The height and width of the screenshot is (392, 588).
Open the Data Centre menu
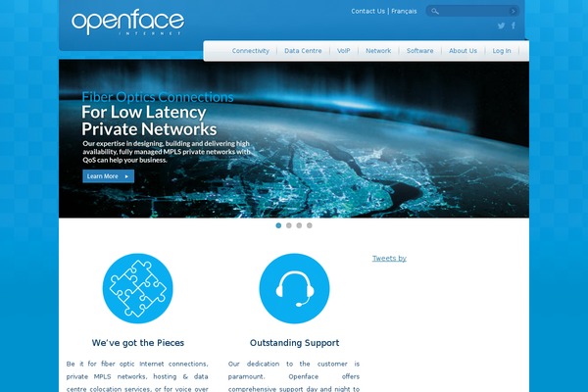click(303, 51)
